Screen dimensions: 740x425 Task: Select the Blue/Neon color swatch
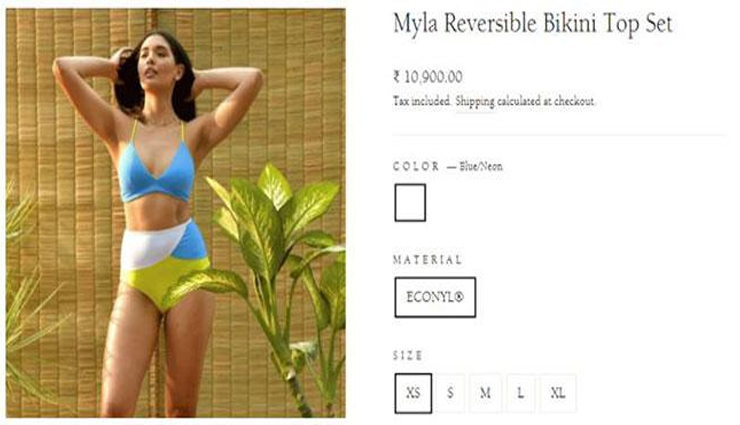tap(410, 203)
